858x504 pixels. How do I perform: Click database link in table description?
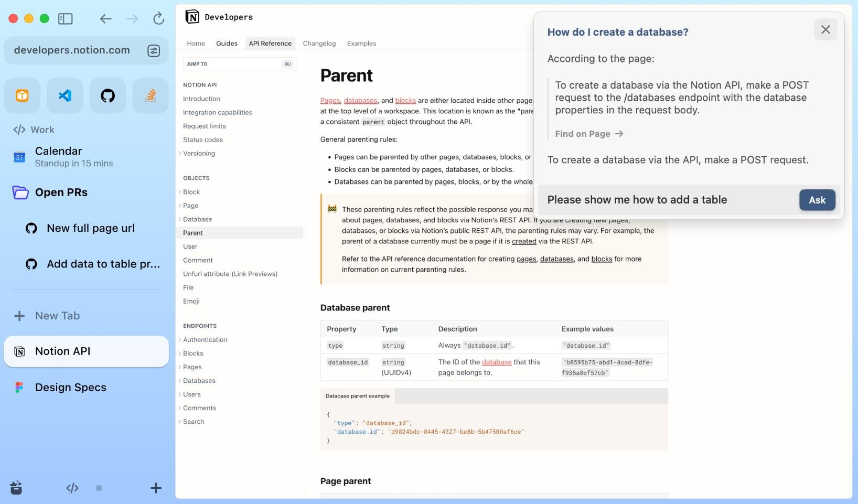coord(497,362)
